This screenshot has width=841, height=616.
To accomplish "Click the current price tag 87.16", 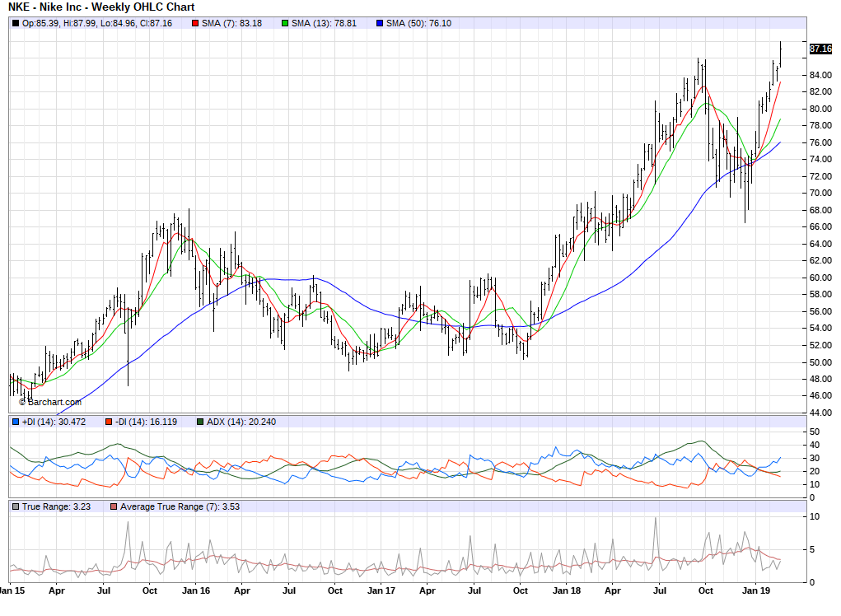I will [820, 49].
